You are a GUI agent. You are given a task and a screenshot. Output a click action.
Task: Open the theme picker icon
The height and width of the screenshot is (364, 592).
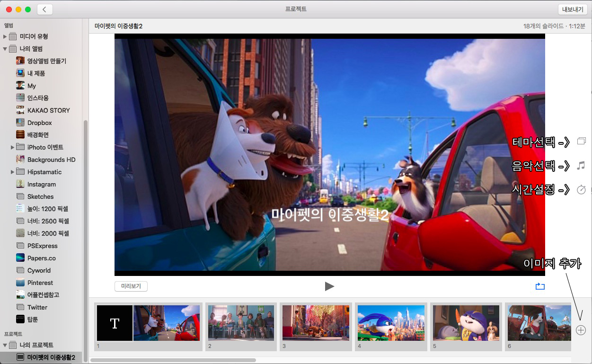581,141
